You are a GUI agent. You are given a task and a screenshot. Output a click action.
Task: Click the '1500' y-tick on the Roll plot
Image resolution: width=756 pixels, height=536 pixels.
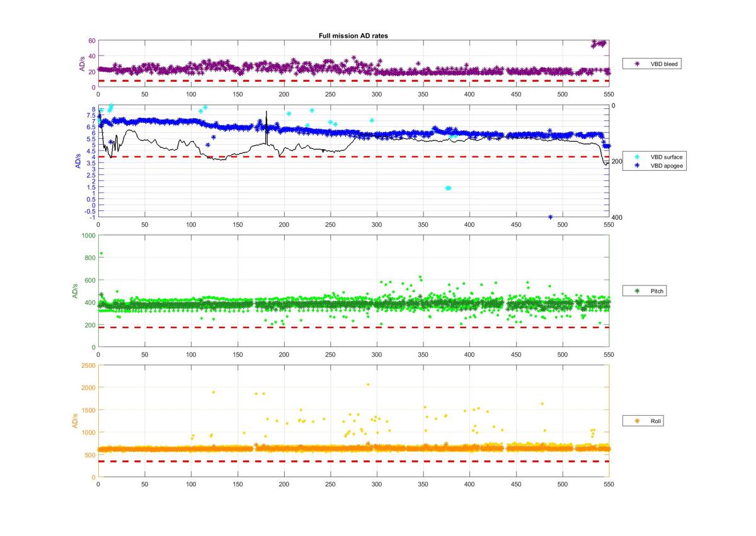click(88, 410)
